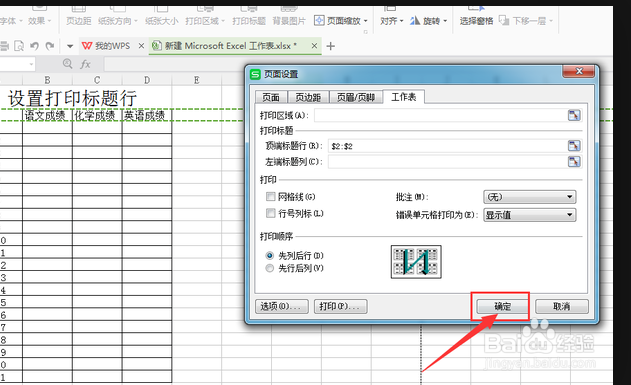Switch to the 页边距 tab in dialog
The image size is (631, 385).
pyautogui.click(x=308, y=97)
